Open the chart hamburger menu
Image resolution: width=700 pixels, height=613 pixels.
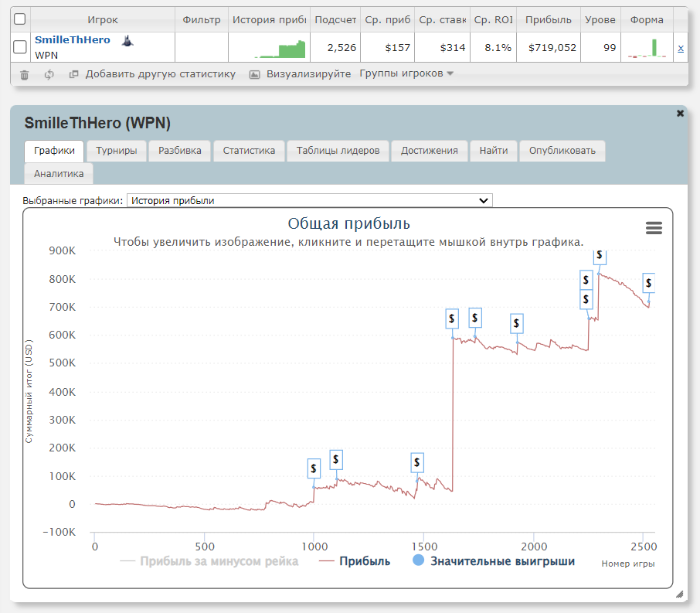coord(654,227)
